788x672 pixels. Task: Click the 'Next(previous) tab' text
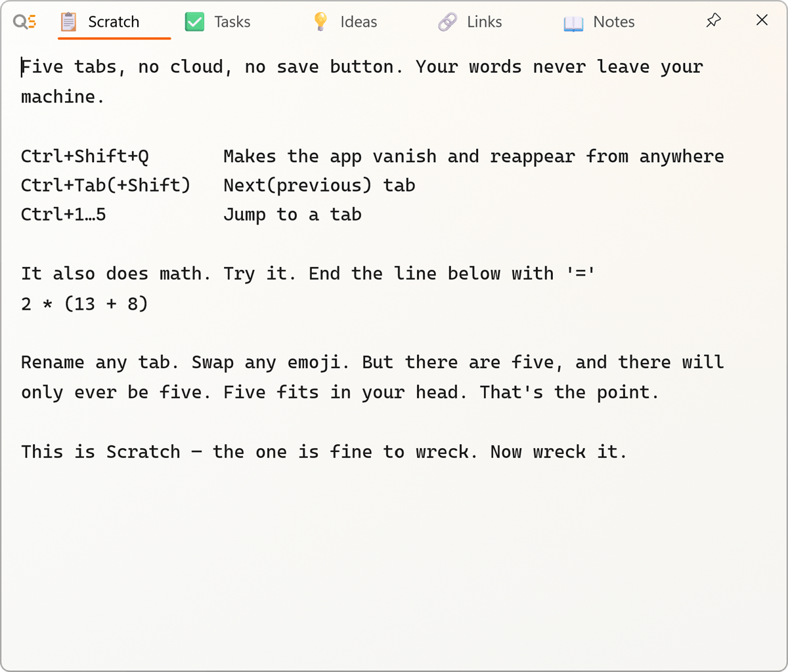coord(319,185)
